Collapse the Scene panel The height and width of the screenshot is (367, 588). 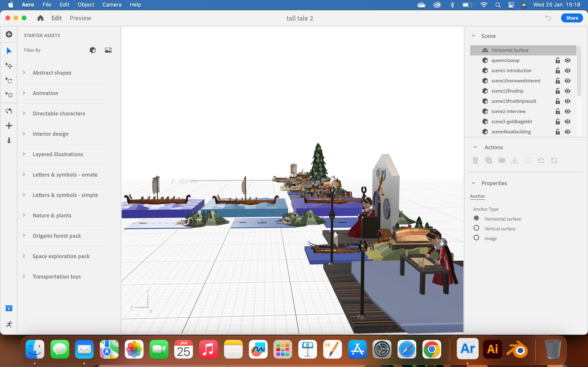click(473, 36)
